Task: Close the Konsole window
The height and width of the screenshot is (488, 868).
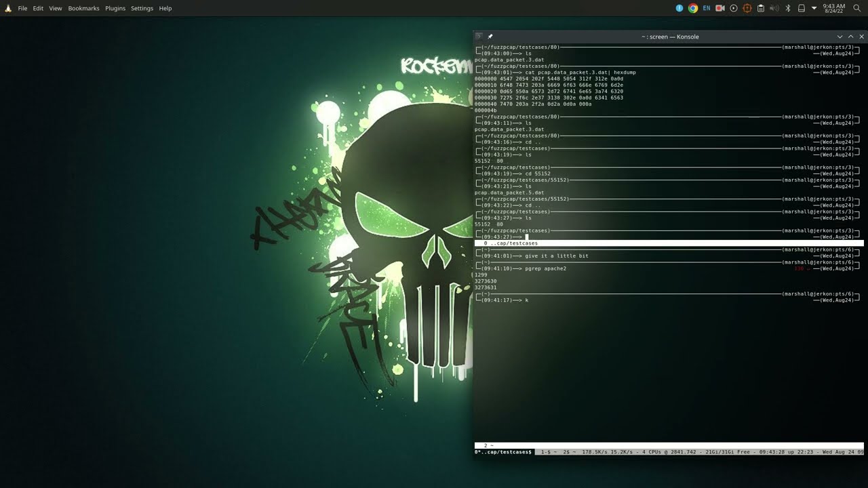Action: click(x=862, y=37)
